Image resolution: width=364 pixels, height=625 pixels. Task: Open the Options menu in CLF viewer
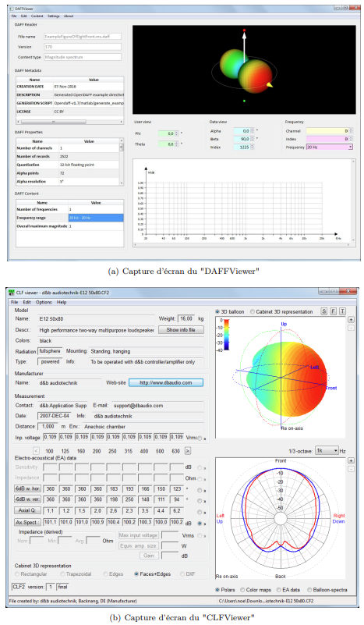point(44,302)
